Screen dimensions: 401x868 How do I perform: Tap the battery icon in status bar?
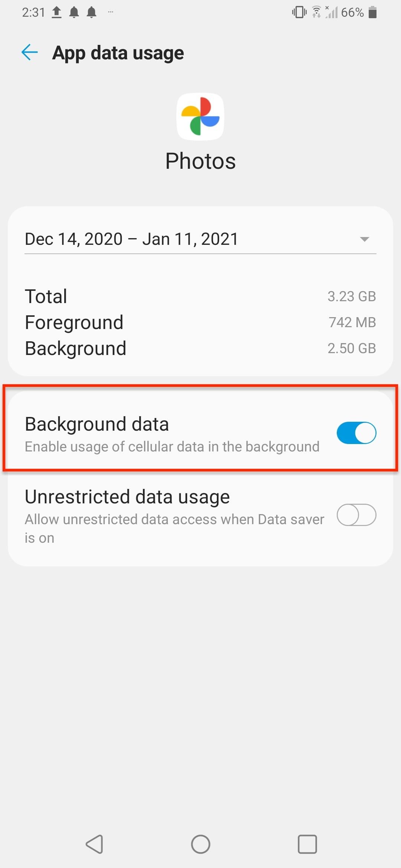[372, 12]
